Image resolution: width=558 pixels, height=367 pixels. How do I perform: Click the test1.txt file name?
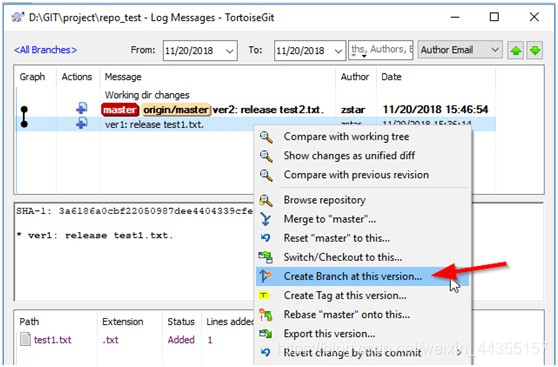pyautogui.click(x=53, y=340)
